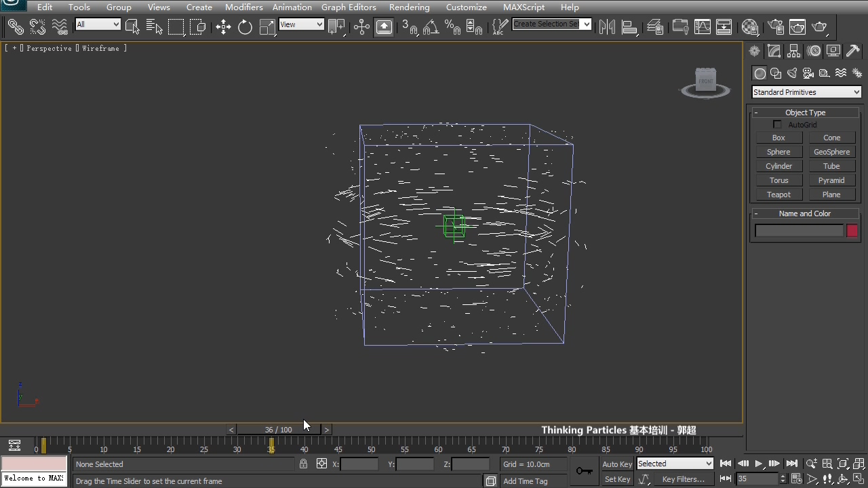Open the Modifiers menu
Image resolution: width=868 pixels, height=488 pixels.
(244, 7)
